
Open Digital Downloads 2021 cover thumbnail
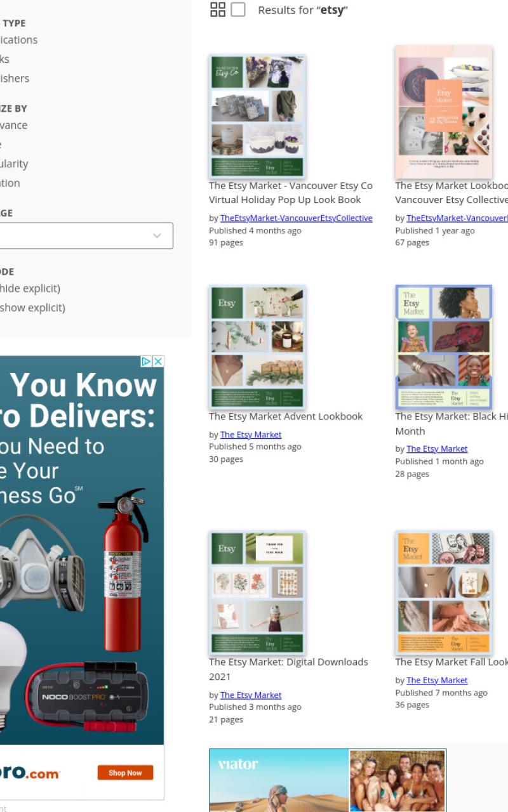257,593
